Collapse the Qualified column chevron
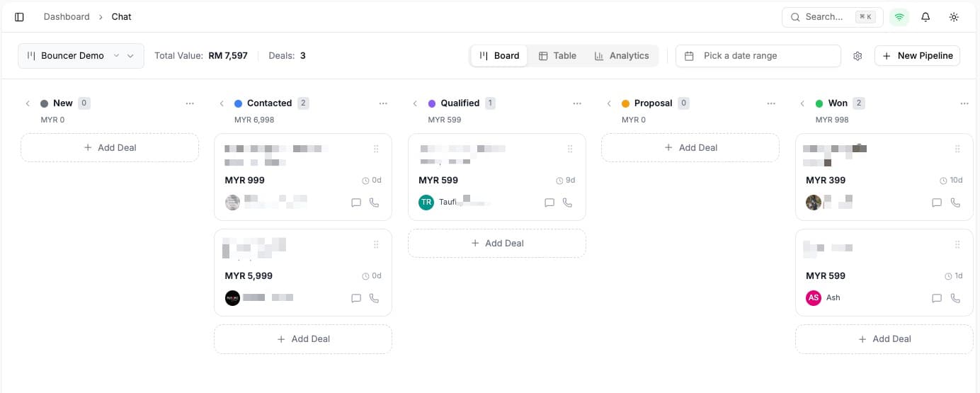 (x=415, y=103)
